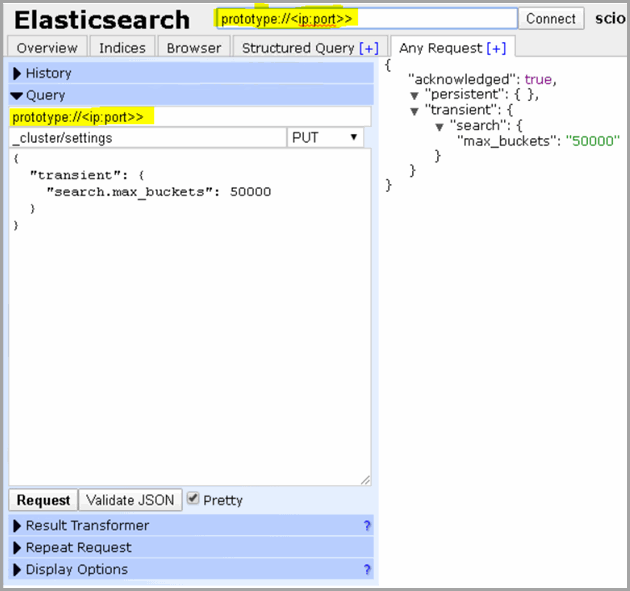This screenshot has width=630, height=591.
Task: Click the "50000" value in the response
Action: (x=593, y=141)
